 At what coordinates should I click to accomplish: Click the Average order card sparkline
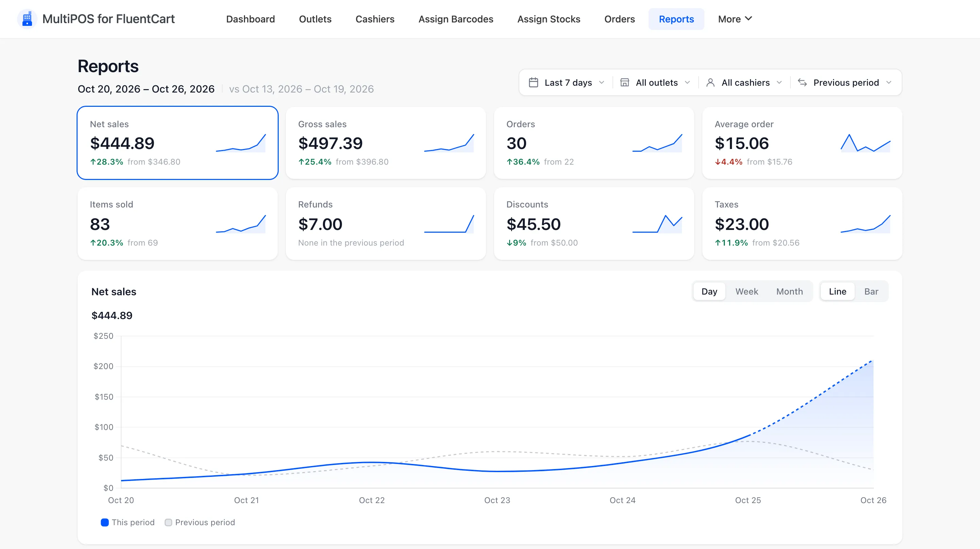click(x=865, y=143)
